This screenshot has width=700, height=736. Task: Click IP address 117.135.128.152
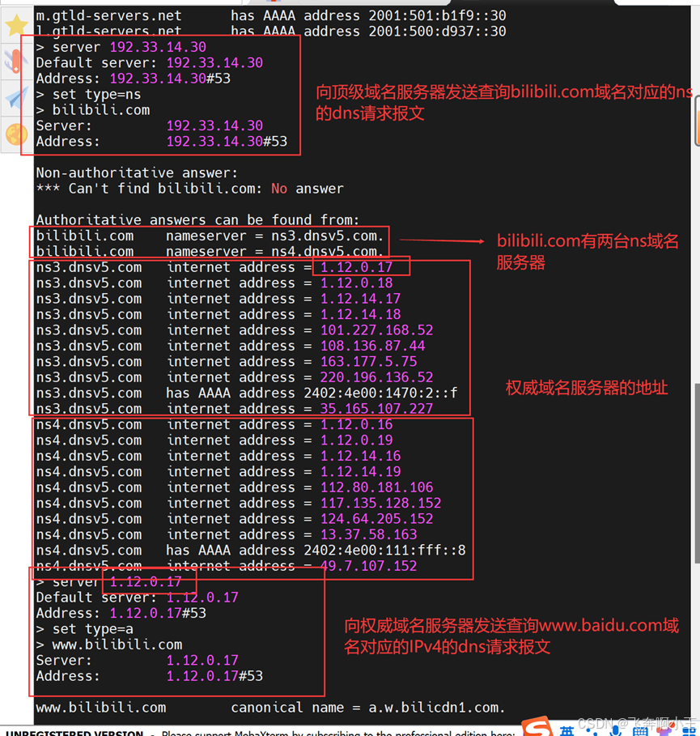[x=381, y=503]
